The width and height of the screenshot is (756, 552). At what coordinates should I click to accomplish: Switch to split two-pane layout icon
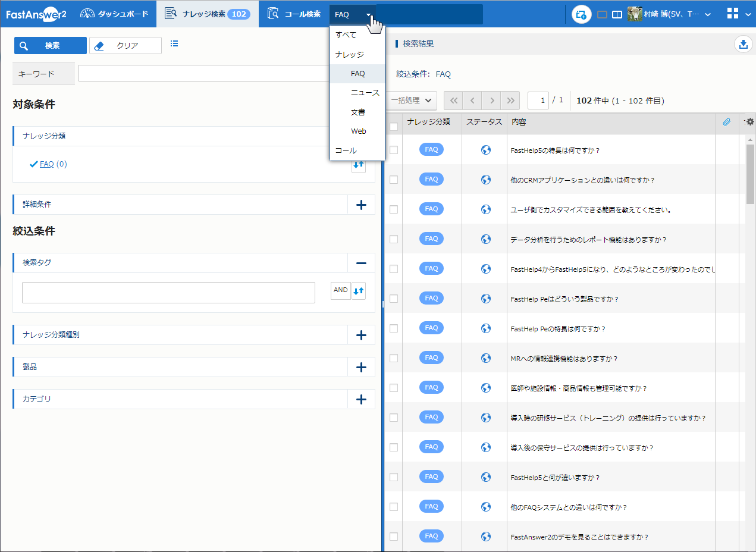617,15
